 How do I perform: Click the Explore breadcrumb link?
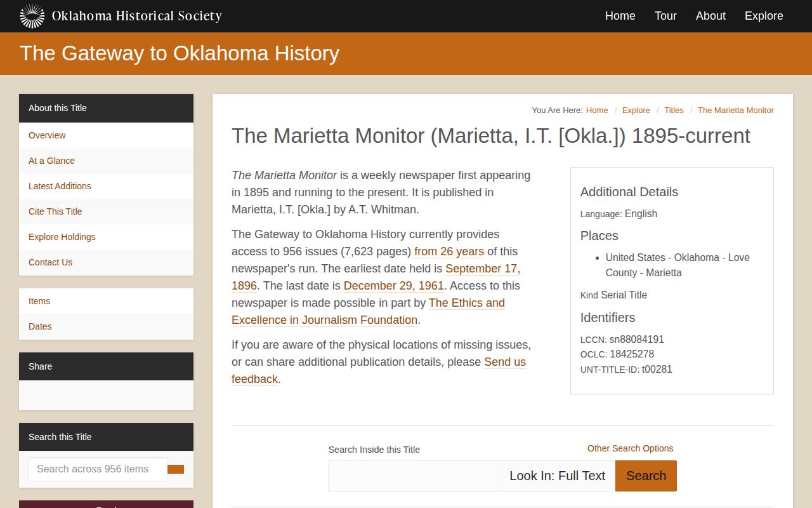[x=636, y=110]
